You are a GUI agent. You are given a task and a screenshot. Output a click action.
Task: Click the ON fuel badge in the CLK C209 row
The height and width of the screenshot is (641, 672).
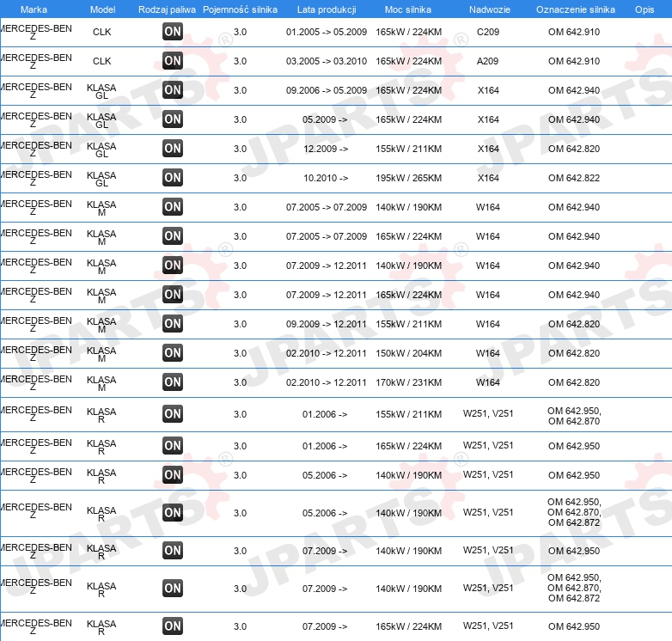point(173,31)
